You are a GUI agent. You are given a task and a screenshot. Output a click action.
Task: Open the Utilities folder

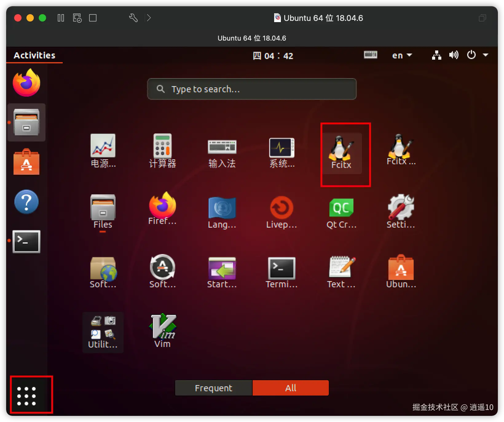pos(103,332)
